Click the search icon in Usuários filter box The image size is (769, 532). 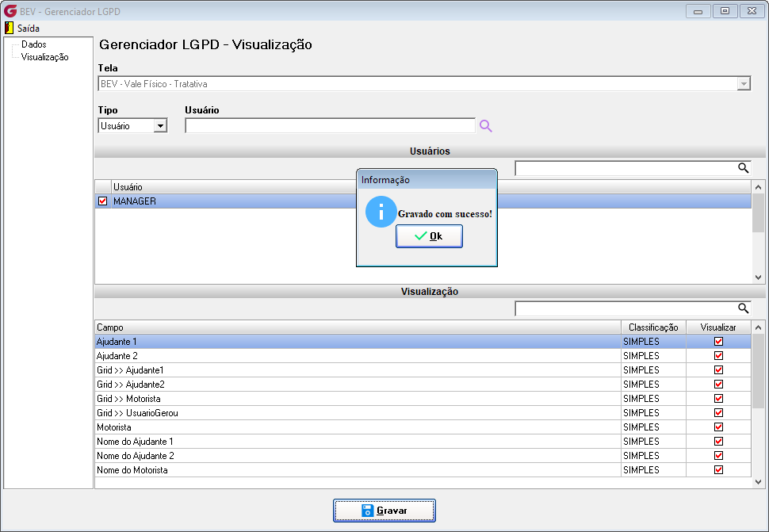pyautogui.click(x=743, y=168)
